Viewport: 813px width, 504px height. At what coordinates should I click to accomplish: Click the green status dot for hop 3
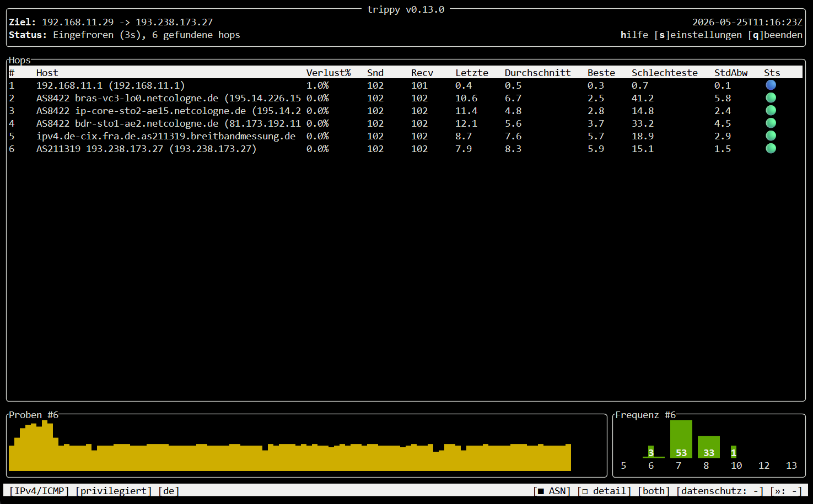(771, 110)
